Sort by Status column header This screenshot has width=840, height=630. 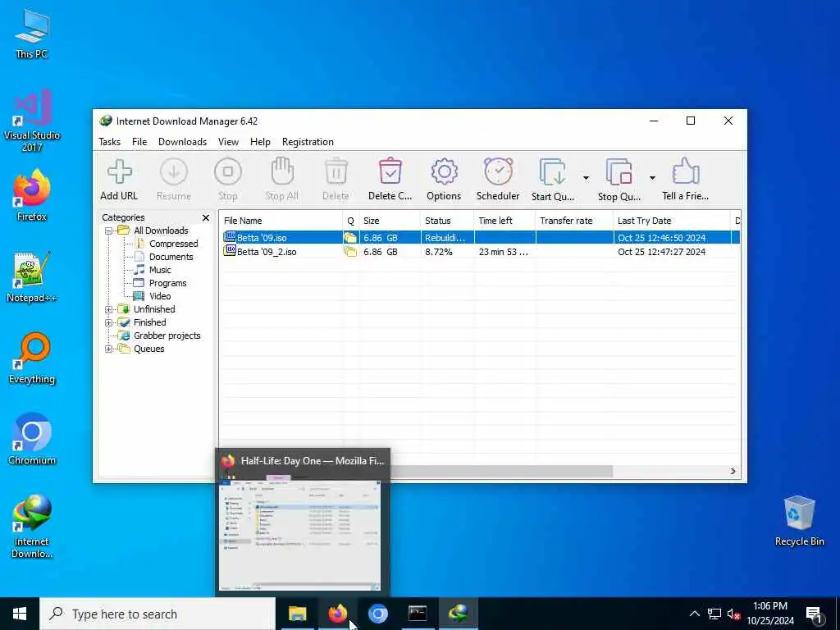pos(447,221)
